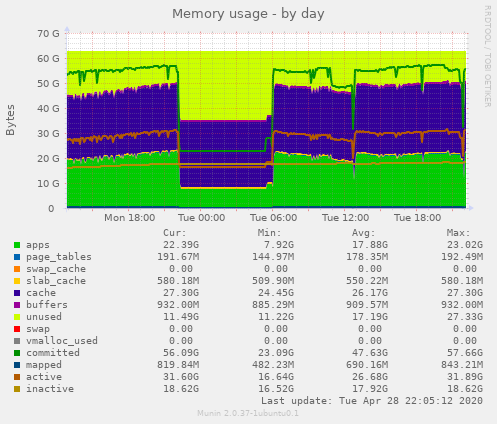The width and height of the screenshot is (497, 424).
Task: Click the committed legend color swatch
Action: click(17, 353)
